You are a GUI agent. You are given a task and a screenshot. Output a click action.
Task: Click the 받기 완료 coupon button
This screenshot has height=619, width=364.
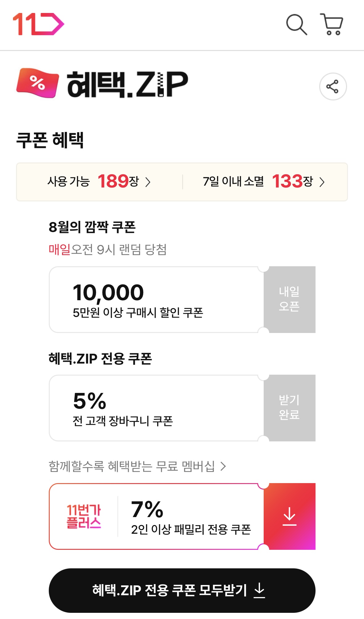pyautogui.click(x=290, y=408)
